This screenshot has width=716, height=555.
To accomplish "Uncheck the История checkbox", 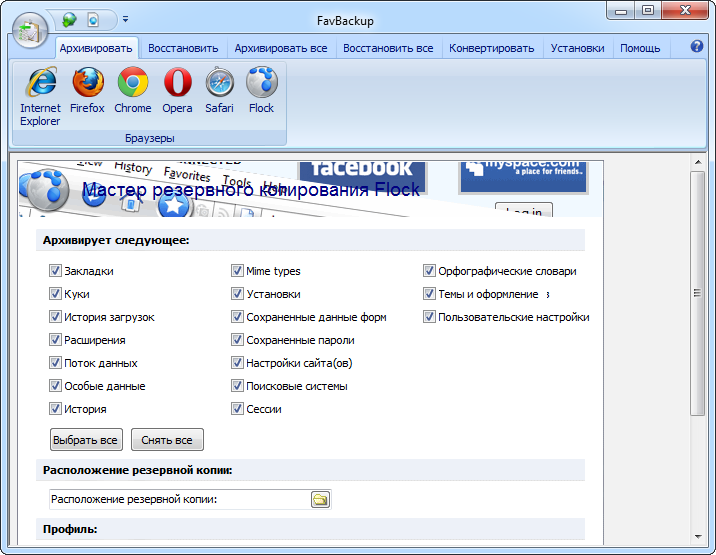I will point(55,408).
